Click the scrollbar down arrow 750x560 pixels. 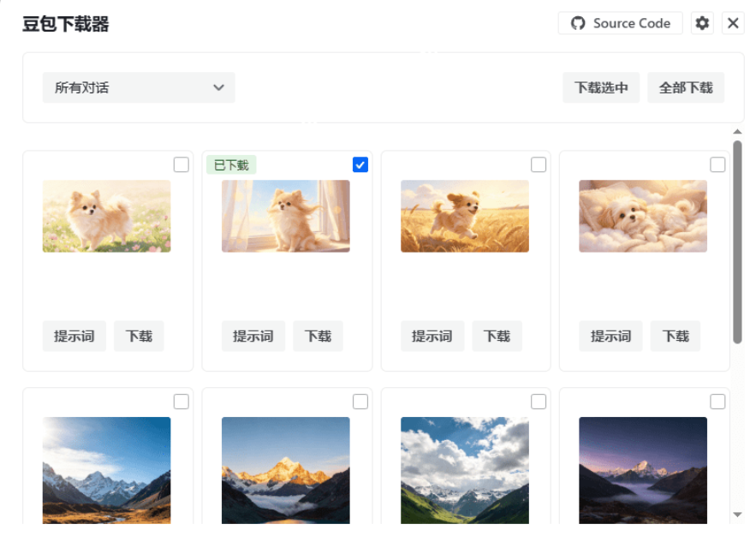pos(737,515)
